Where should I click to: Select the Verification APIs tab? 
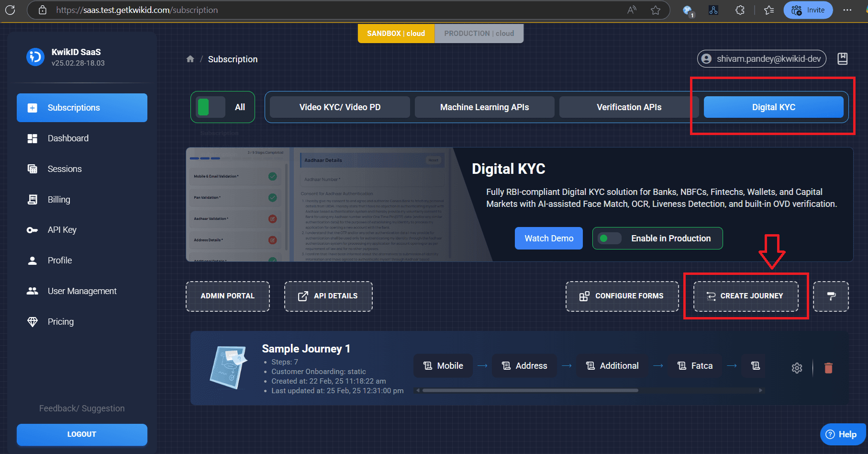click(629, 107)
